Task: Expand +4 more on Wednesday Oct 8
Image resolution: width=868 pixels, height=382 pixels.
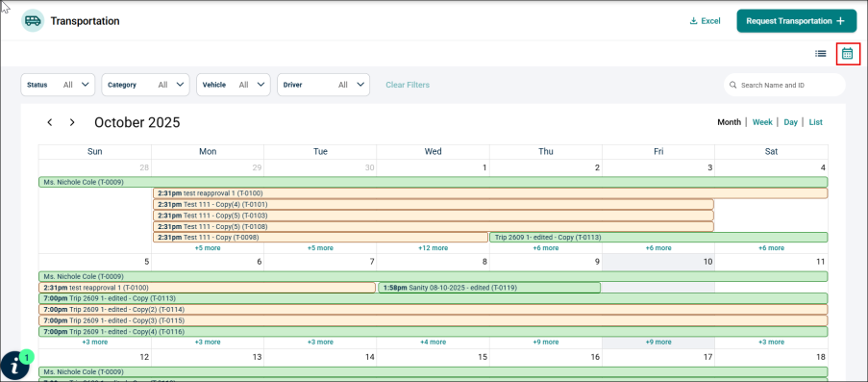Action: pos(433,343)
